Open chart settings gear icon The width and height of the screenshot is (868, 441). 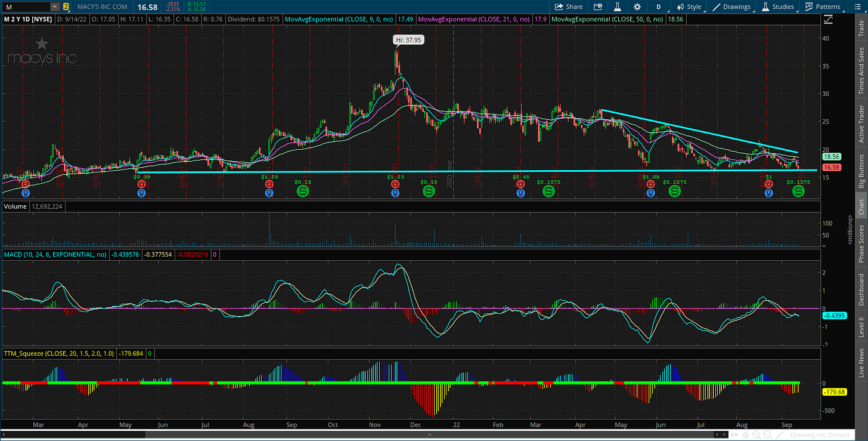[637, 7]
